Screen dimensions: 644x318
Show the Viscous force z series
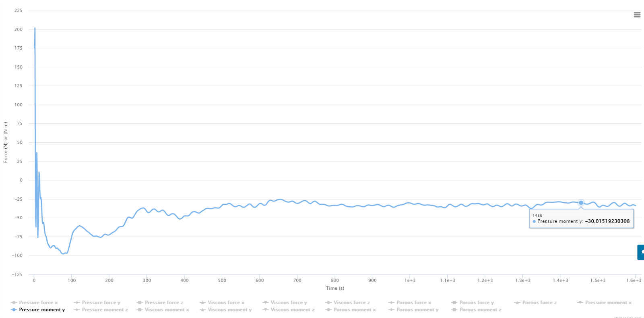351,303
